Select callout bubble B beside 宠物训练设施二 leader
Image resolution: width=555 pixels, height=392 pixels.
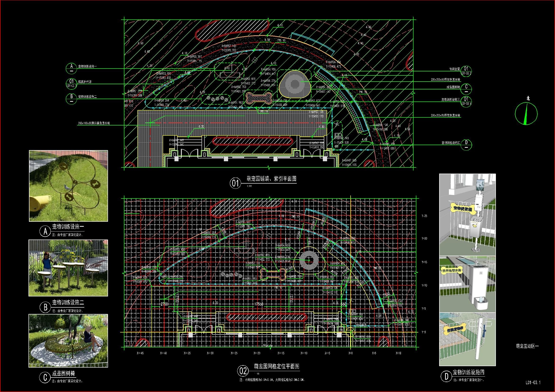[x=71, y=99]
